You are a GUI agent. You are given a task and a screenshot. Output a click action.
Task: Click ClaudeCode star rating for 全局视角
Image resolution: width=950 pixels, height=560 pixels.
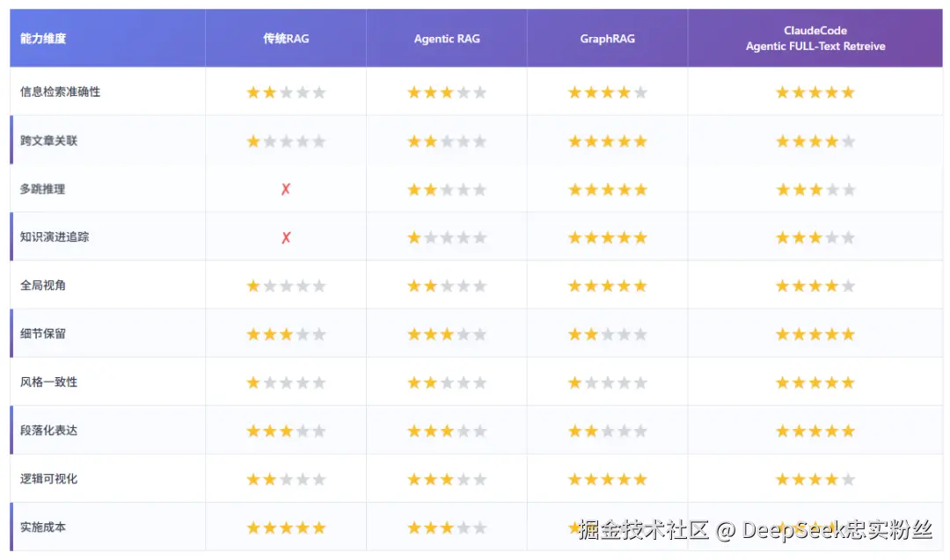pos(815,286)
